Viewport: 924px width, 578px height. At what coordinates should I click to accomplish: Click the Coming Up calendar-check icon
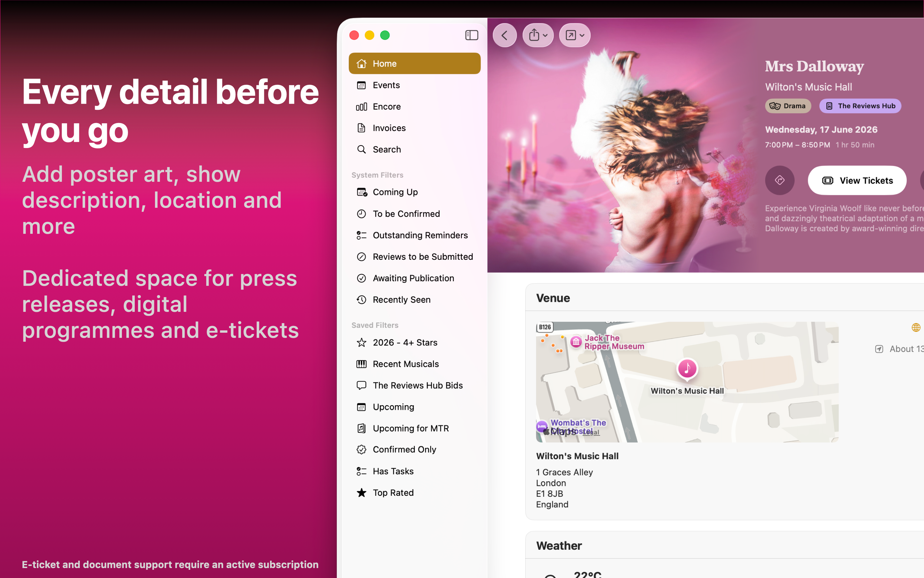click(362, 192)
